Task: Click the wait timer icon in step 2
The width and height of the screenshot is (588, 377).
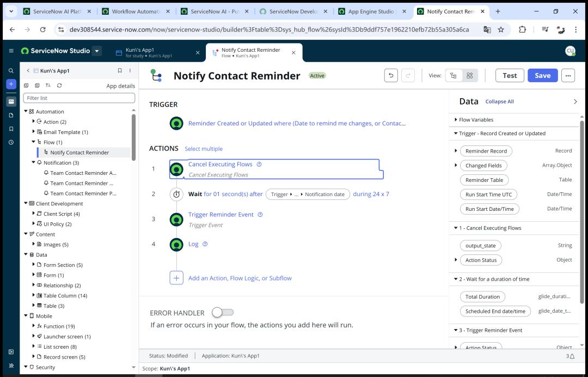Action: pyautogui.click(x=176, y=194)
